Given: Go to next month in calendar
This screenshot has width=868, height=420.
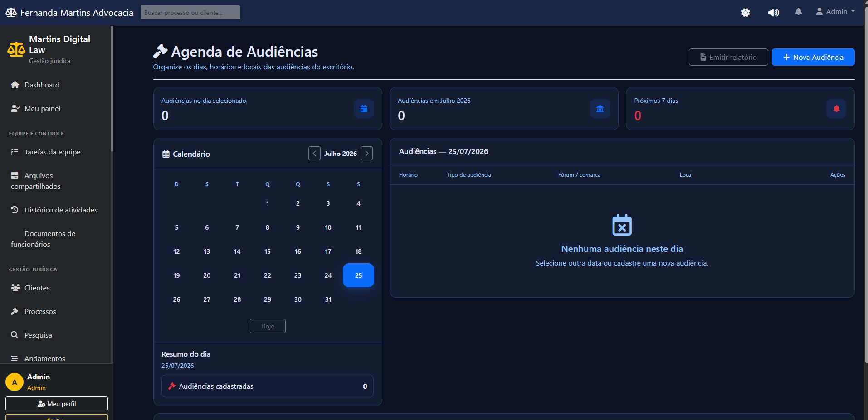Looking at the screenshot, I should (x=367, y=154).
